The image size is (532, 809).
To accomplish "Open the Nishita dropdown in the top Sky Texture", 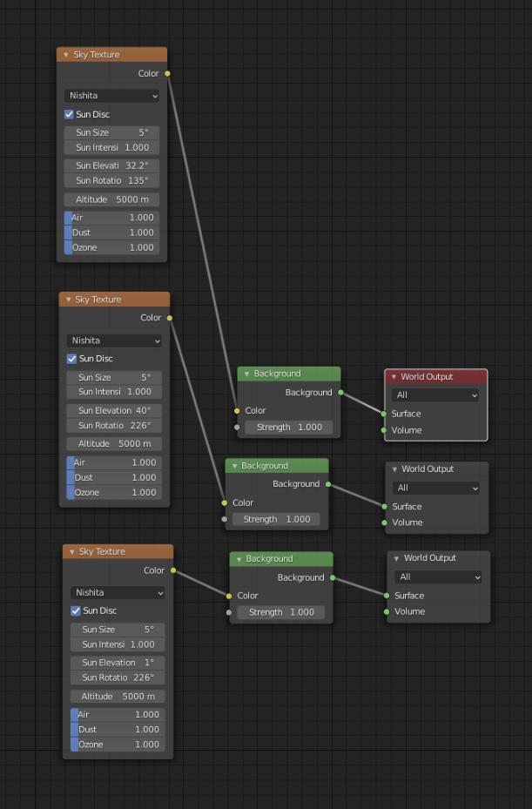I will pyautogui.click(x=111, y=96).
